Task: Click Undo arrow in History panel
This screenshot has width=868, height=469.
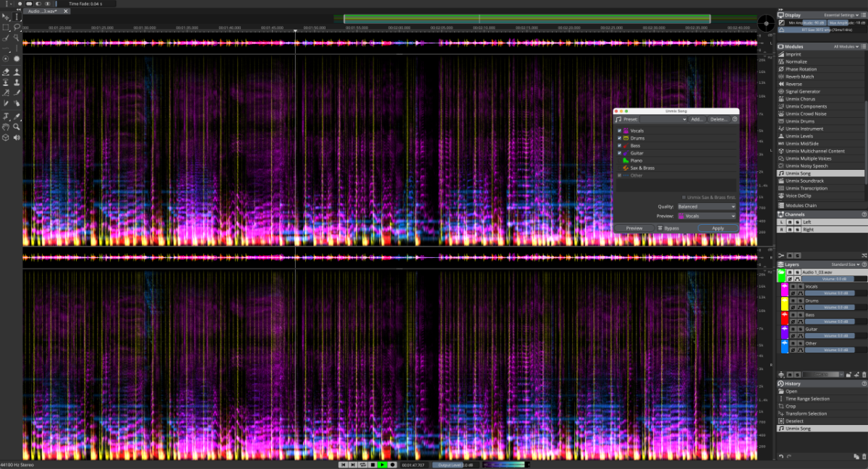Action: [x=780, y=456]
